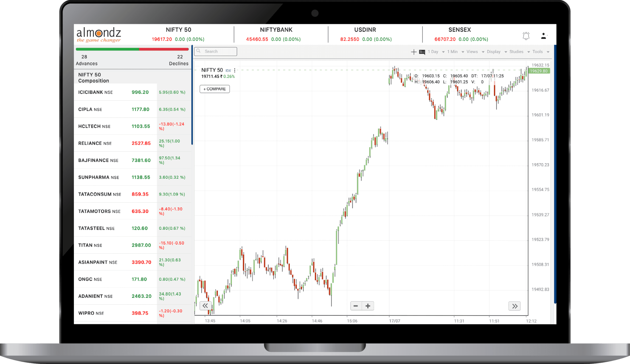Select the BAJFINANCE NSE row

(133, 160)
